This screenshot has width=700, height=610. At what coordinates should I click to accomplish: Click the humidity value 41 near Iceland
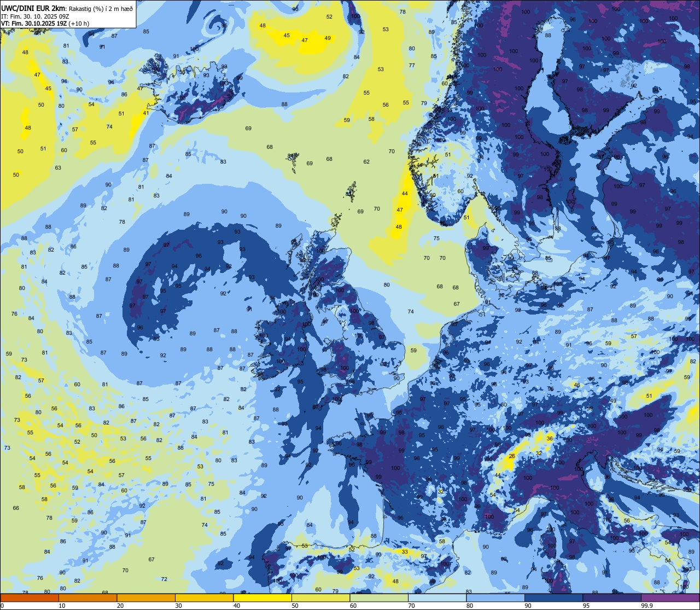tap(146, 113)
